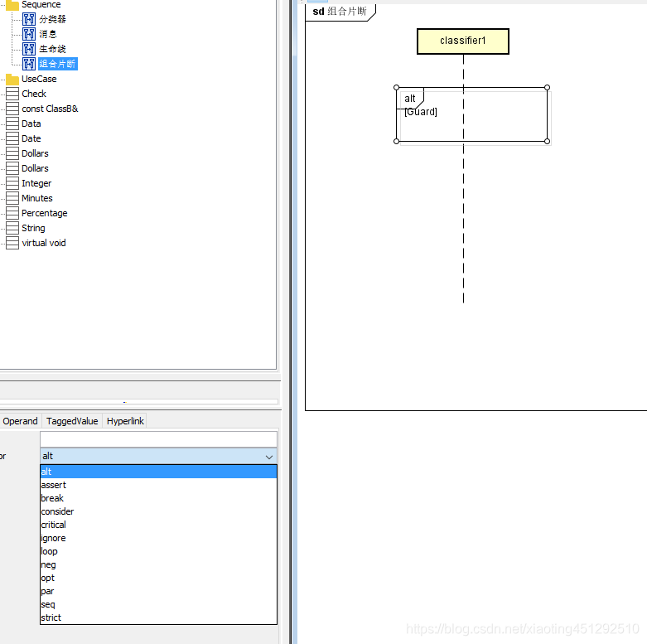647x644 pixels.
Task: Click the virtual void class icon
Action: 12,243
